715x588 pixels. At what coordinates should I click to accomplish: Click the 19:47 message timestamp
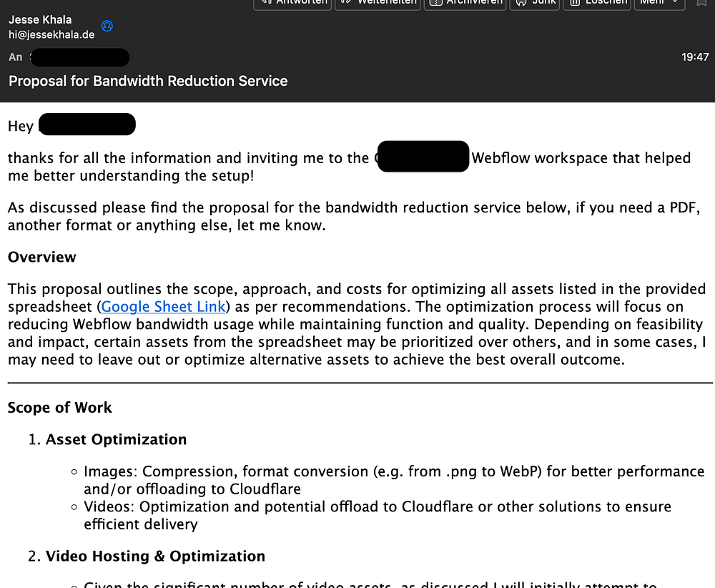click(695, 57)
